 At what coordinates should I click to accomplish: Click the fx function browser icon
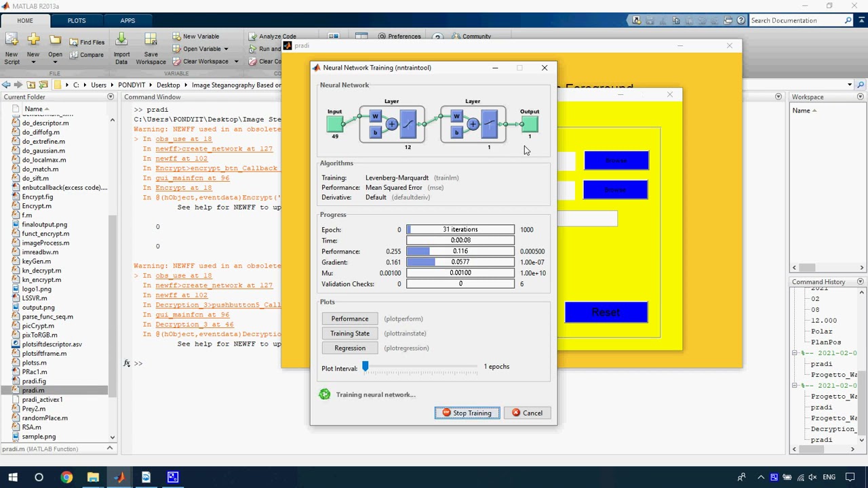[x=127, y=363]
